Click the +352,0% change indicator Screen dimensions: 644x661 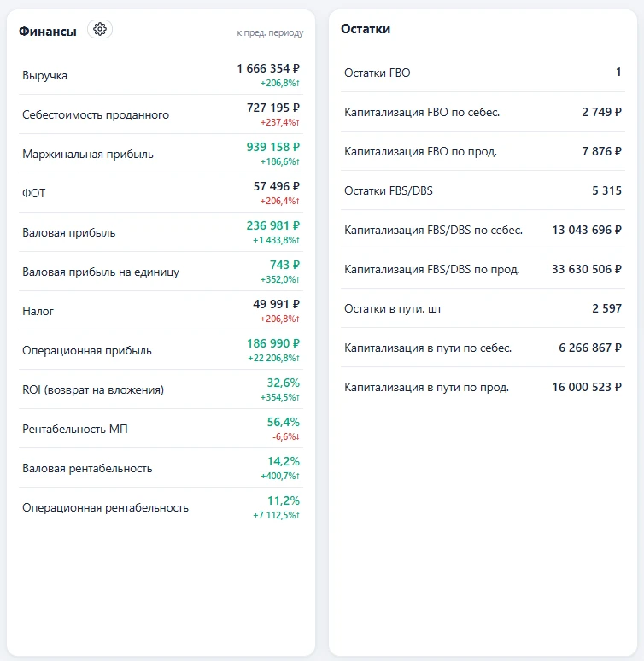pos(279,279)
